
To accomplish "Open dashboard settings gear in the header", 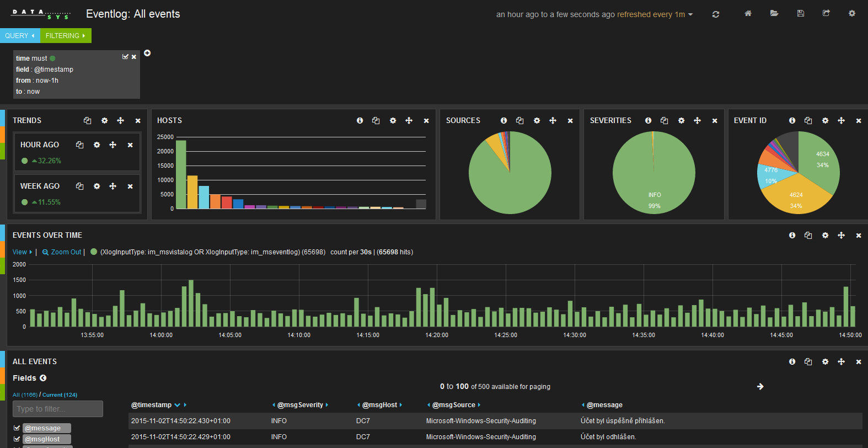I will click(852, 14).
